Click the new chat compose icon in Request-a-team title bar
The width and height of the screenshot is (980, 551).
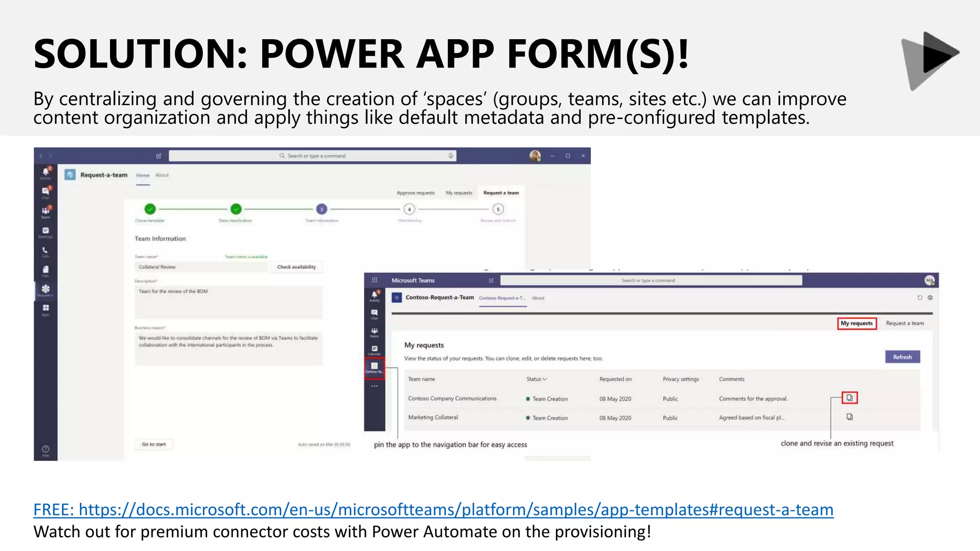pyautogui.click(x=159, y=156)
